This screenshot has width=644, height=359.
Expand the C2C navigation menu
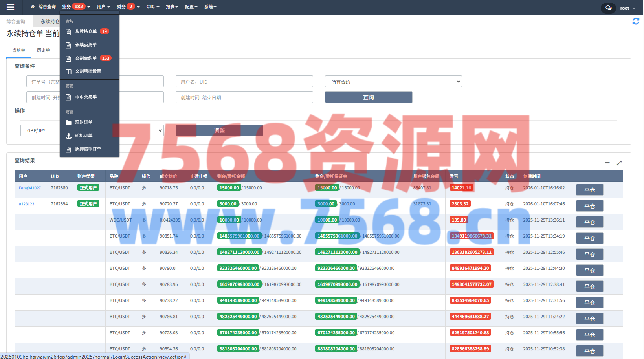152,7
